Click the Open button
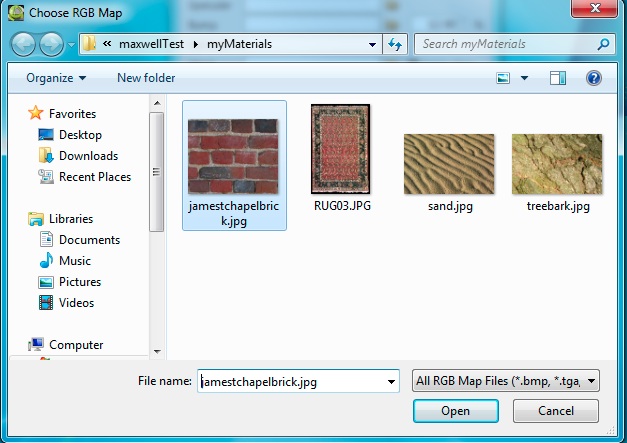Image resolution: width=627 pixels, height=443 pixels. tap(456, 411)
